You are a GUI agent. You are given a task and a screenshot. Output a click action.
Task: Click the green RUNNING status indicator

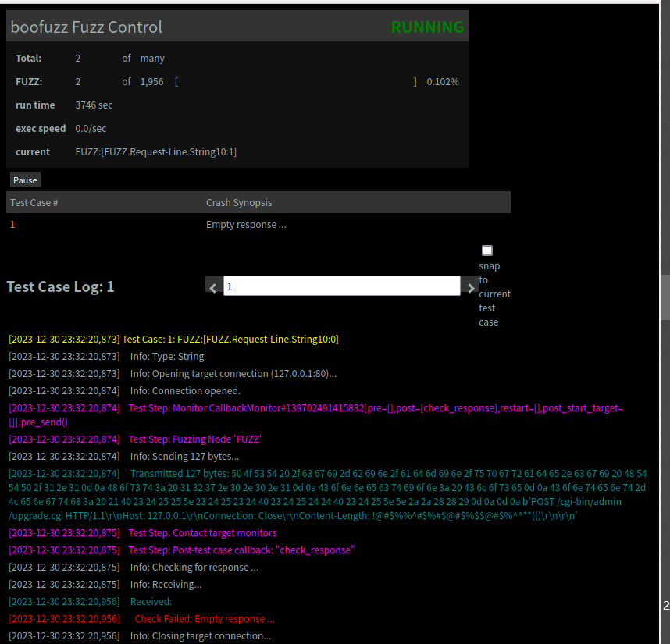point(427,27)
